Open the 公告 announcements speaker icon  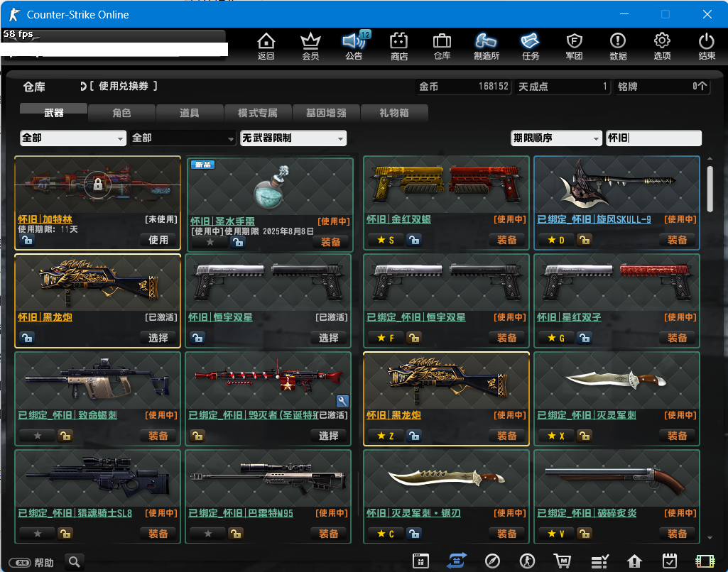click(354, 46)
